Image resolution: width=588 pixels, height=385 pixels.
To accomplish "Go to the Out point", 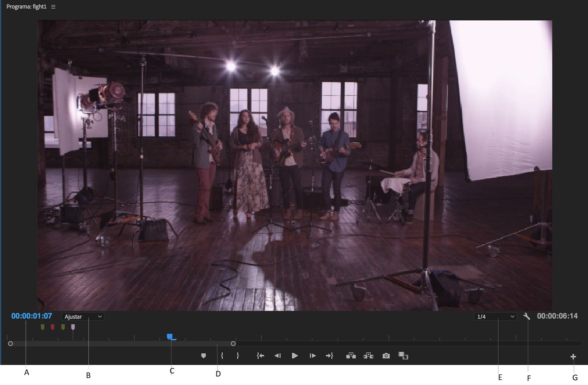I will click(x=329, y=356).
